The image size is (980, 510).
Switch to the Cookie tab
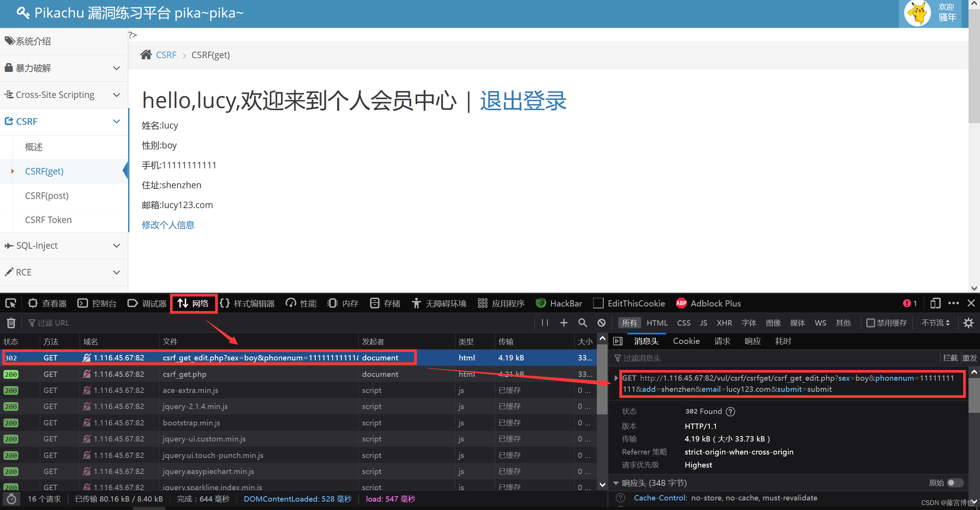coord(686,341)
